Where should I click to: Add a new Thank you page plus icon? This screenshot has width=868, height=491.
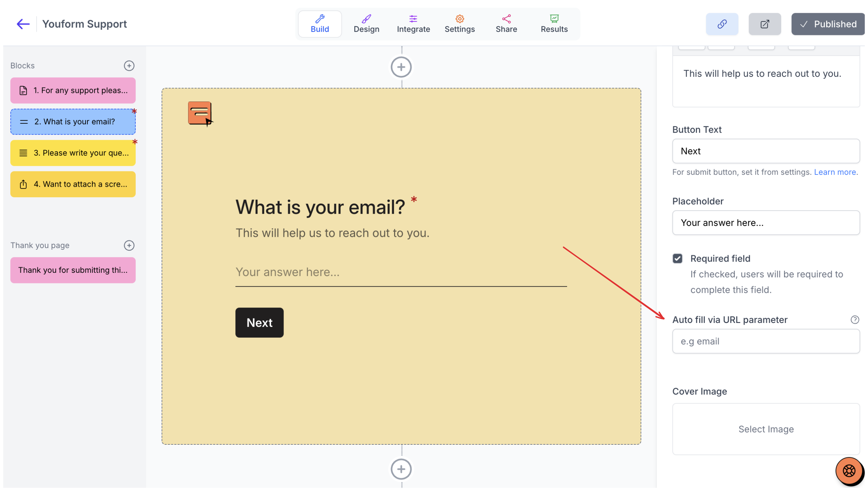[129, 245]
